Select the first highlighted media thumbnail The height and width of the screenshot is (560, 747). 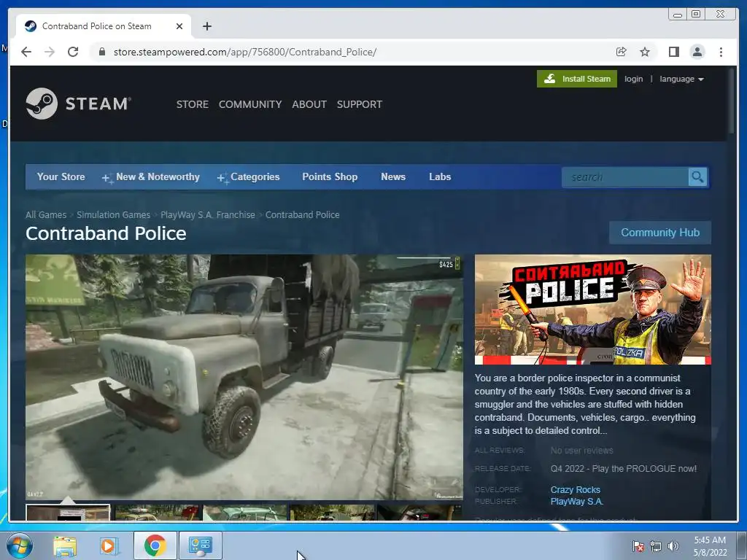(x=68, y=513)
